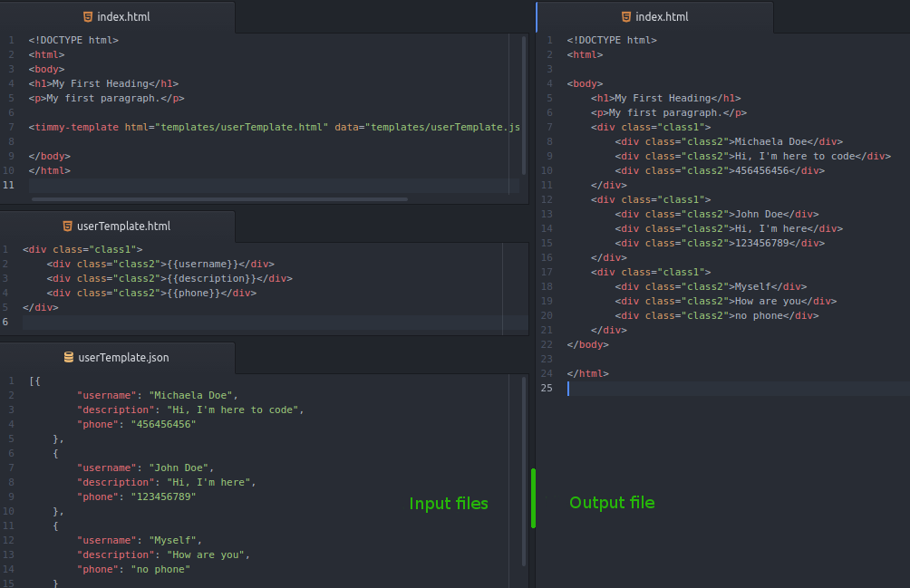The image size is (910, 588).
Task: Click horizontal scrollbar under the timmy-template code
Action: coord(218,198)
